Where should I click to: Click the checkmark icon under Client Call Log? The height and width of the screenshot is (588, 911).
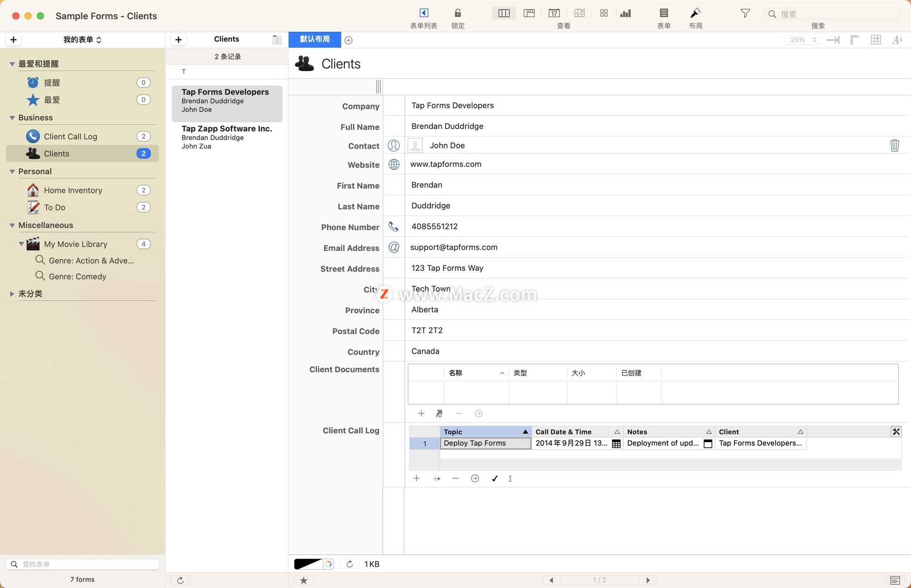(x=495, y=478)
